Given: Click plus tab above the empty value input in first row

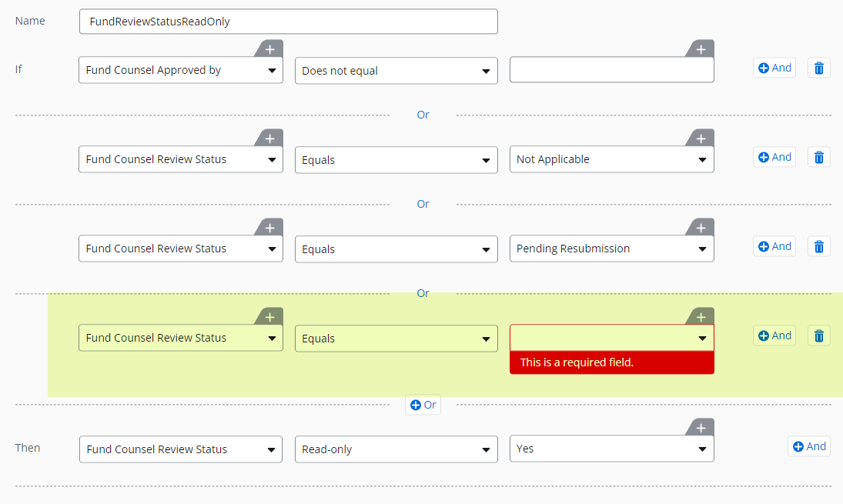Looking at the screenshot, I should coord(701,49).
